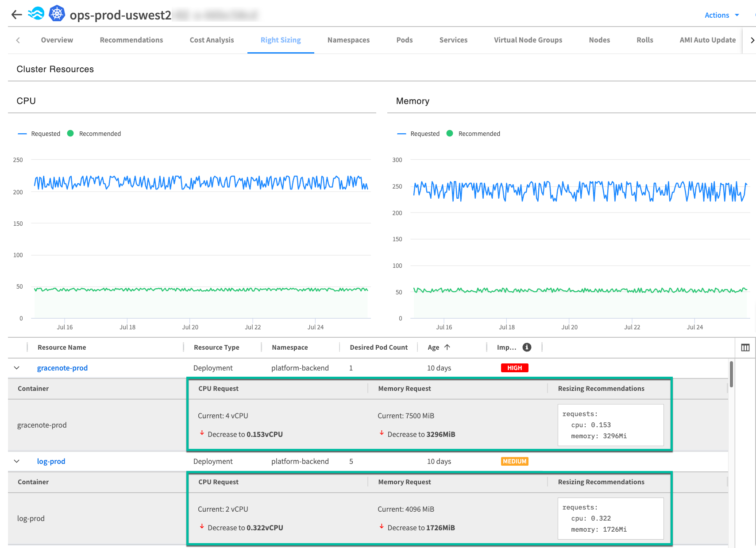Collapse the log-prod row
This screenshot has width=756, height=548.
(x=17, y=461)
